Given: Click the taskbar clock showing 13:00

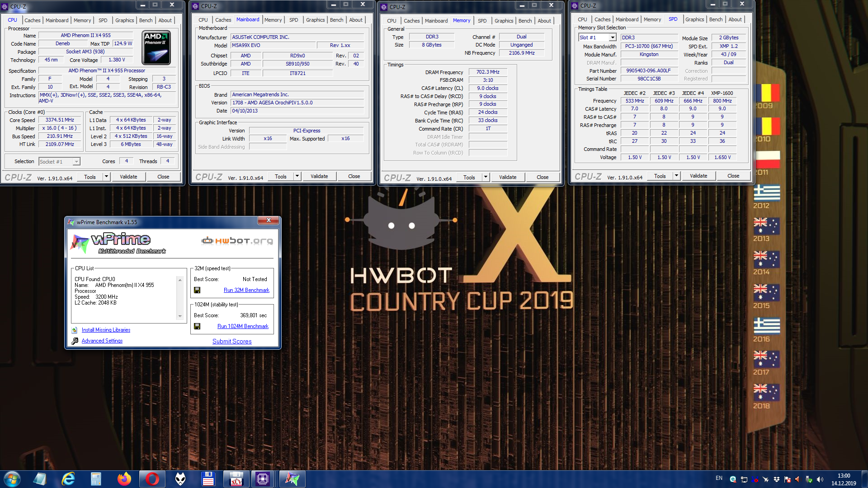Looking at the screenshot, I should pyautogui.click(x=844, y=479).
